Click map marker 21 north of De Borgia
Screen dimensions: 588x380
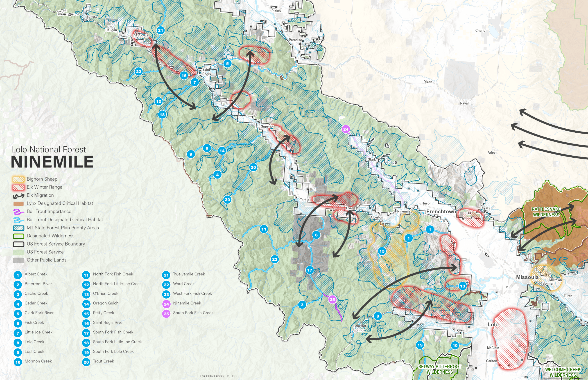161,30
